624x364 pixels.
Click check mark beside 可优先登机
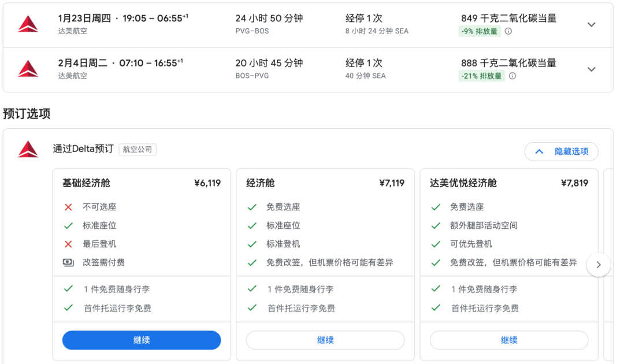tap(436, 244)
